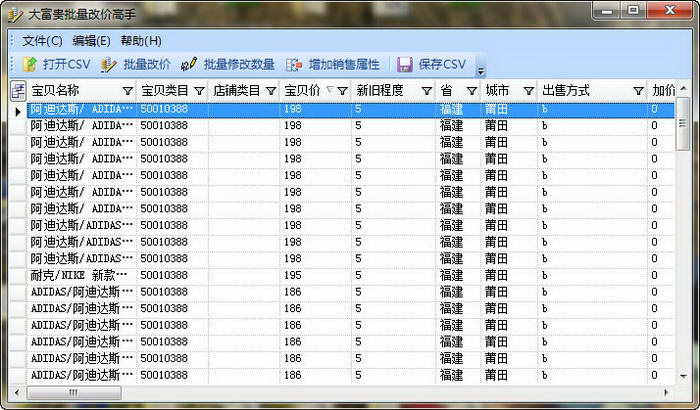Click the vertical scrollbar thumb
The width and height of the screenshot is (700, 410).
pos(683,124)
